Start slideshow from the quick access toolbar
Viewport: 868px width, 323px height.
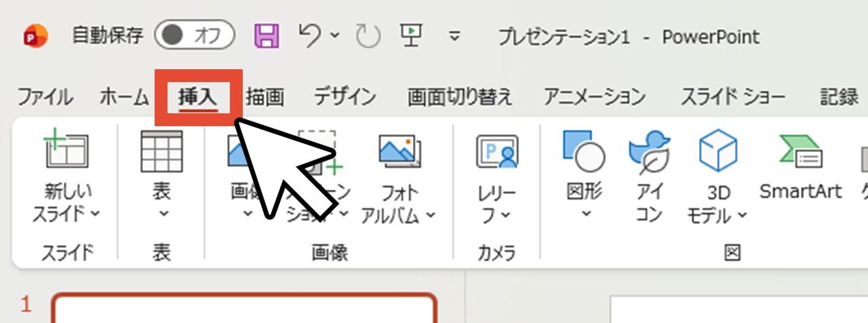(x=410, y=35)
